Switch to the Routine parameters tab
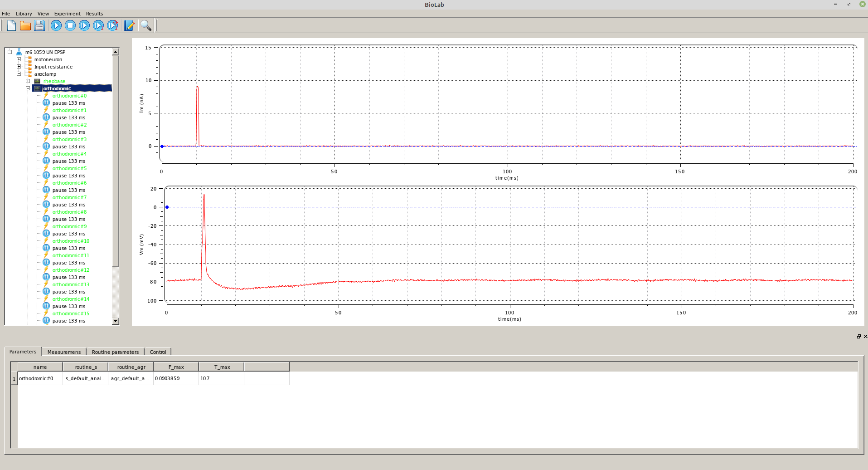The width and height of the screenshot is (868, 470). coord(115,352)
